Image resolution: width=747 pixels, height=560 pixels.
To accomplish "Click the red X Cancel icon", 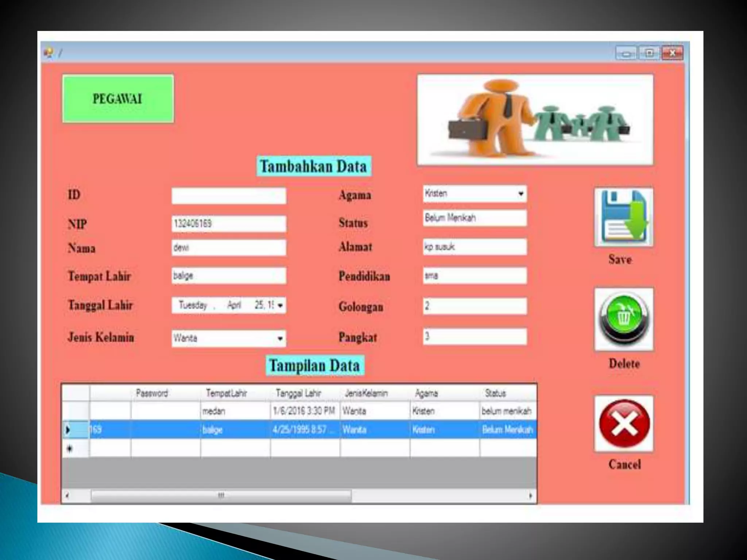I will pos(624,423).
